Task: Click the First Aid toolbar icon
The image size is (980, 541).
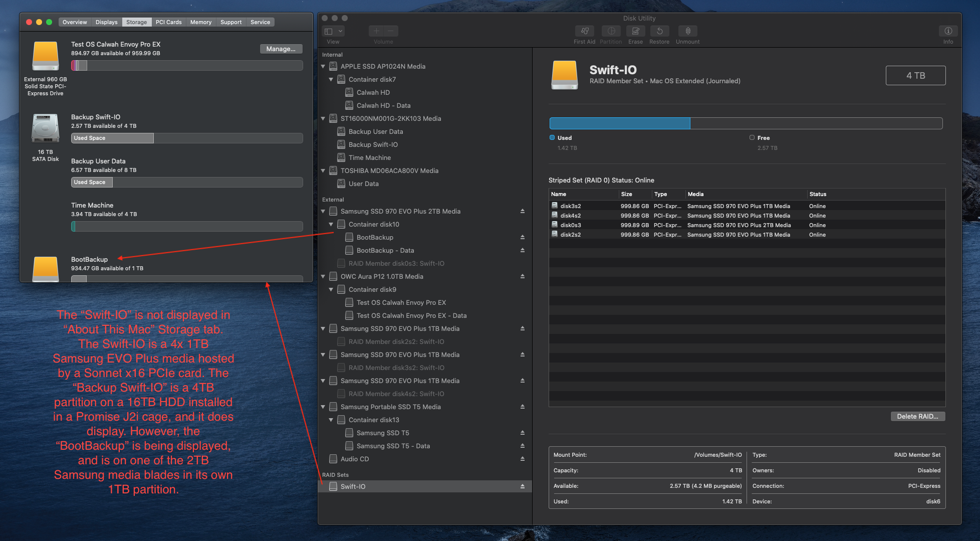Action: (584, 31)
